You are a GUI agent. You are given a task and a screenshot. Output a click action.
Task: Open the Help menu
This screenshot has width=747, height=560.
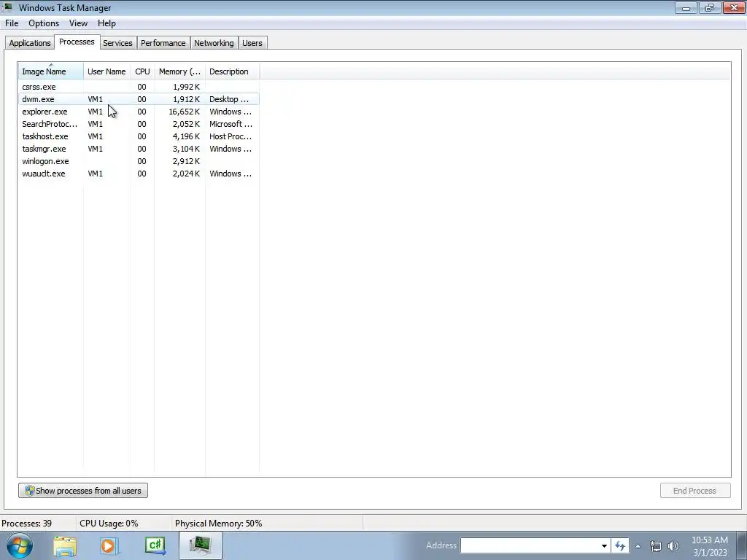[x=107, y=23]
